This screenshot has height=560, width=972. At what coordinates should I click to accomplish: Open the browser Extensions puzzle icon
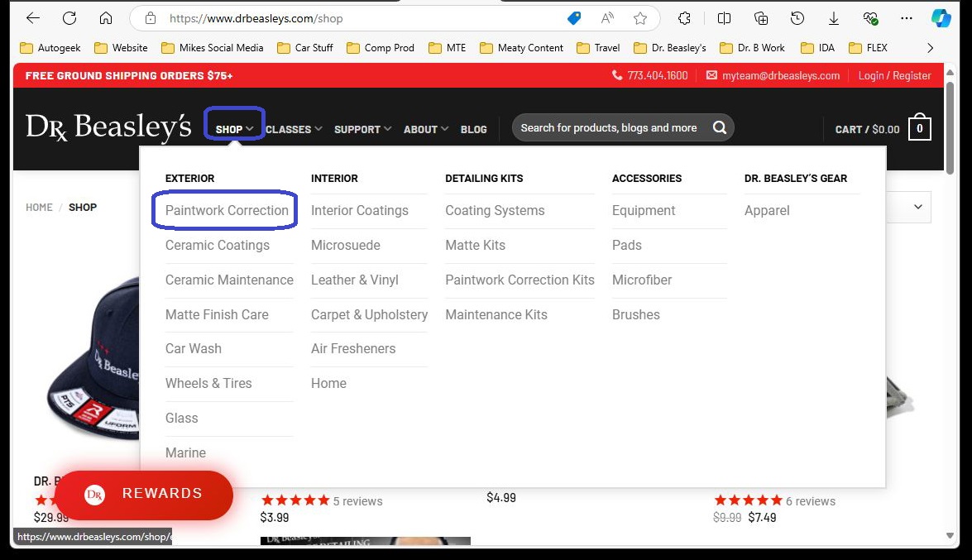[x=684, y=18]
